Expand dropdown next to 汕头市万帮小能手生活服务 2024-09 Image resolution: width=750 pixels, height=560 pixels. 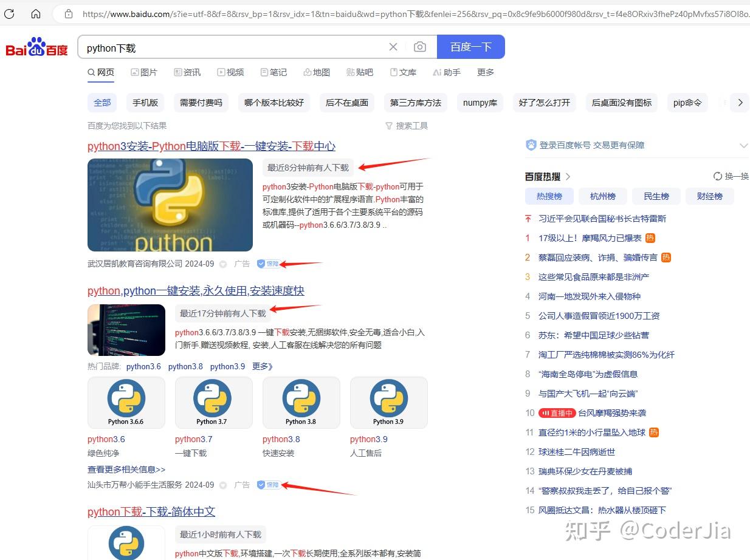(x=223, y=485)
